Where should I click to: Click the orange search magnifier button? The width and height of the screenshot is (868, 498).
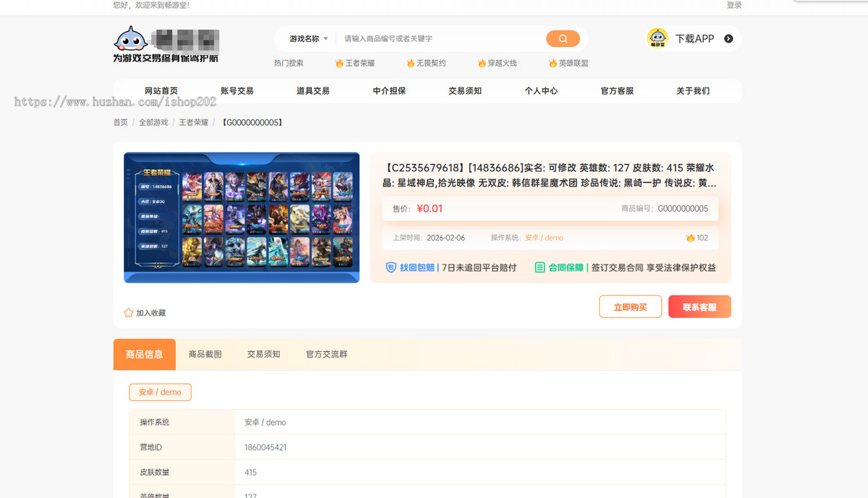(x=563, y=39)
